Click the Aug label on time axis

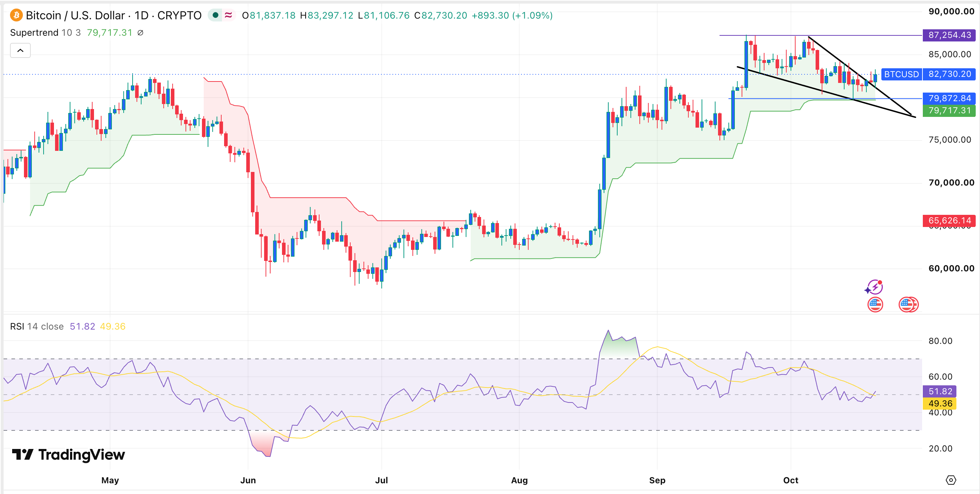click(519, 480)
